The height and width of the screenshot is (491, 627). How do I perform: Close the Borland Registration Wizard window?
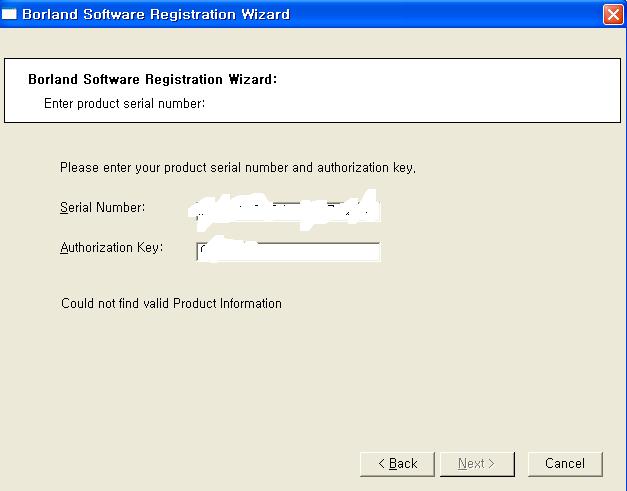(x=613, y=15)
